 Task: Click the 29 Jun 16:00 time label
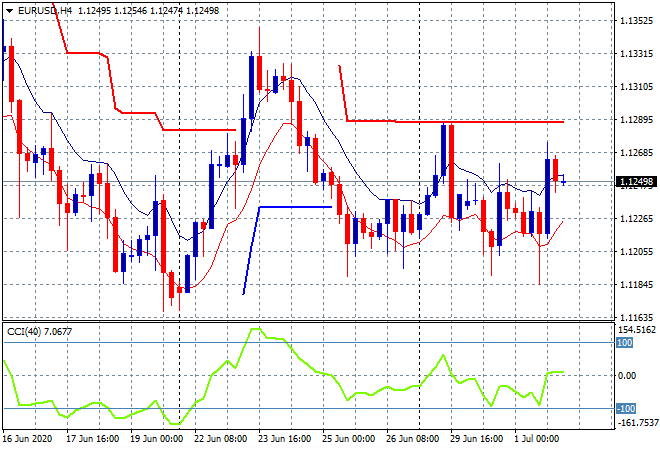(476, 439)
